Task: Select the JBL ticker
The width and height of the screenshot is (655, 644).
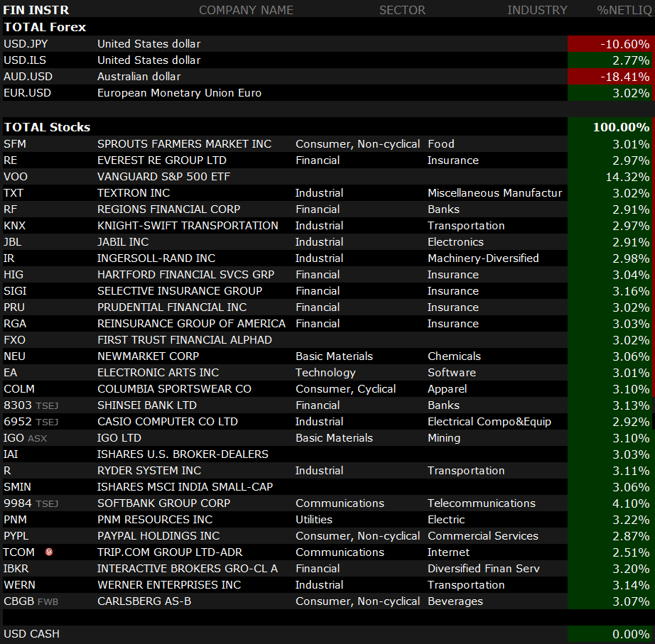Action: [x=13, y=242]
